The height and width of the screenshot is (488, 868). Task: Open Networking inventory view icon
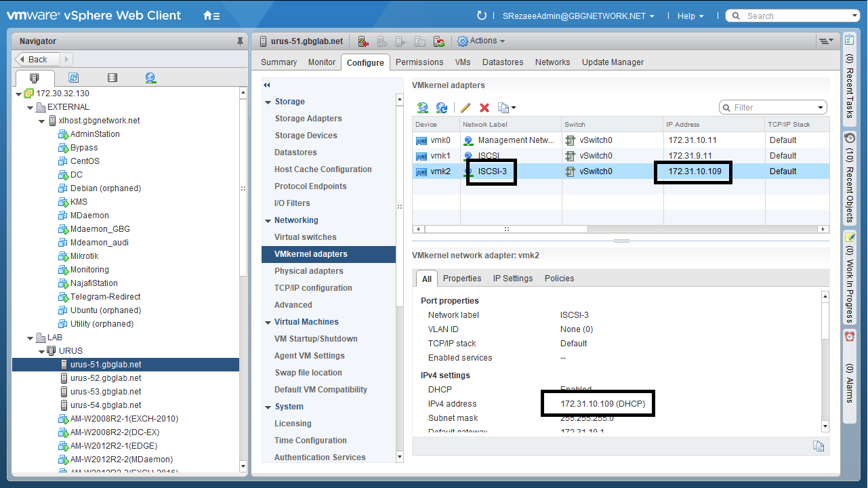(x=150, y=78)
